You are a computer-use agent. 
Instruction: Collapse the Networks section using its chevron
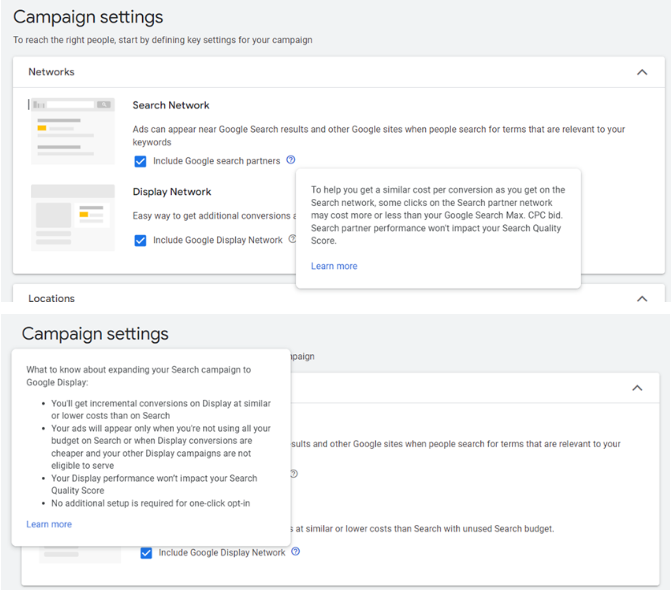642,72
